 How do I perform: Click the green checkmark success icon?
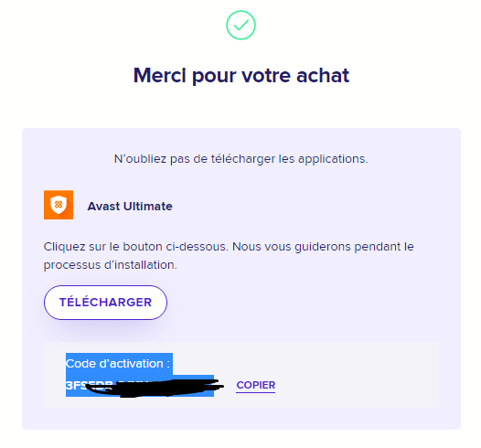240,26
